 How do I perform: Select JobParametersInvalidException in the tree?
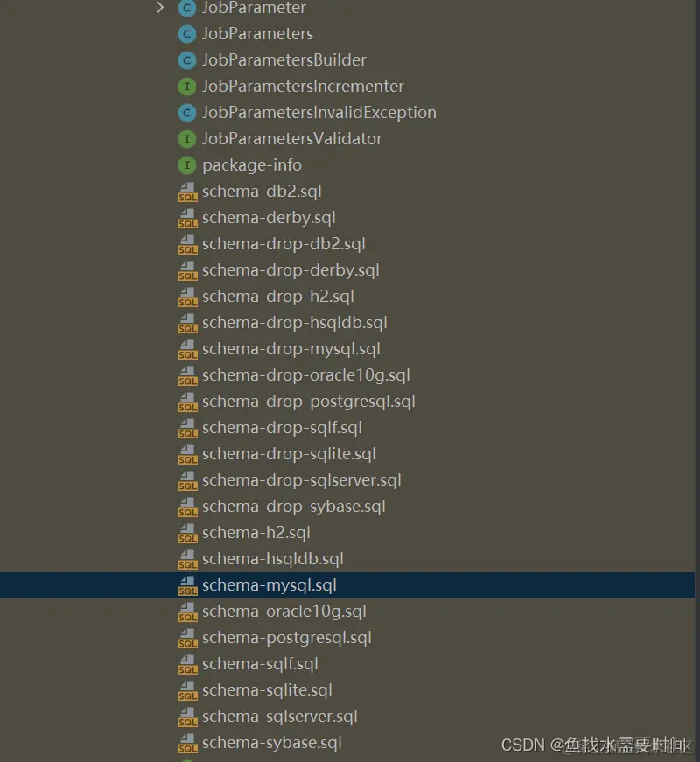click(318, 113)
